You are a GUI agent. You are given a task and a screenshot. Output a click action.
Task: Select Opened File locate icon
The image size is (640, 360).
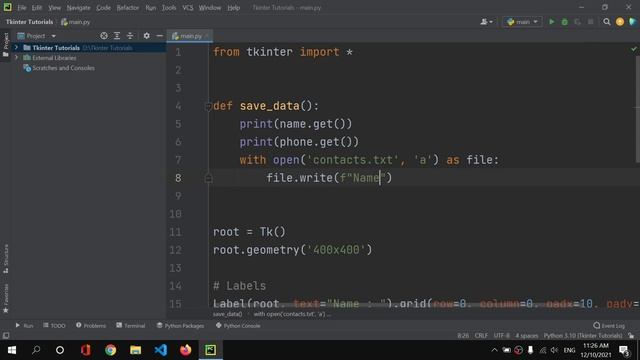tap(104, 36)
